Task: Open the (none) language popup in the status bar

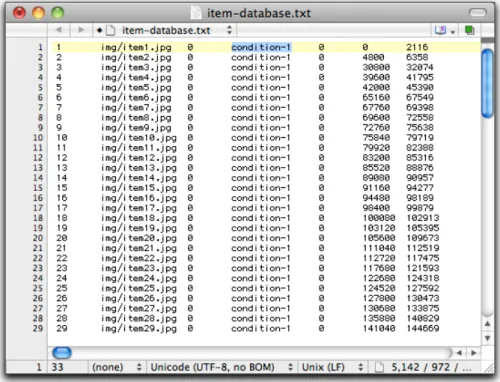Action: 116,367
